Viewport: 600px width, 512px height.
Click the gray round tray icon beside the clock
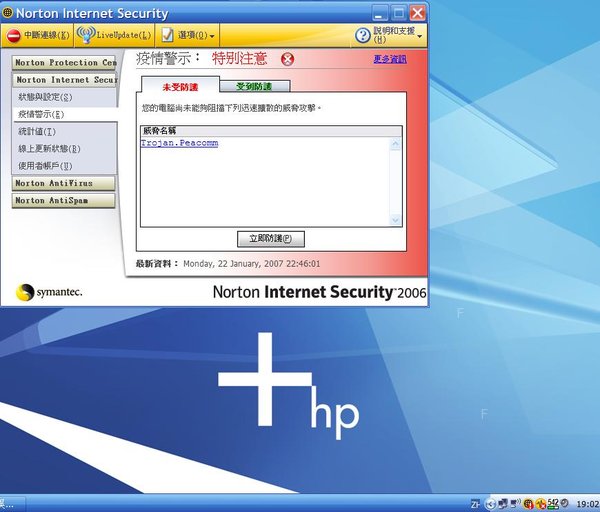pyautogui.click(x=564, y=503)
